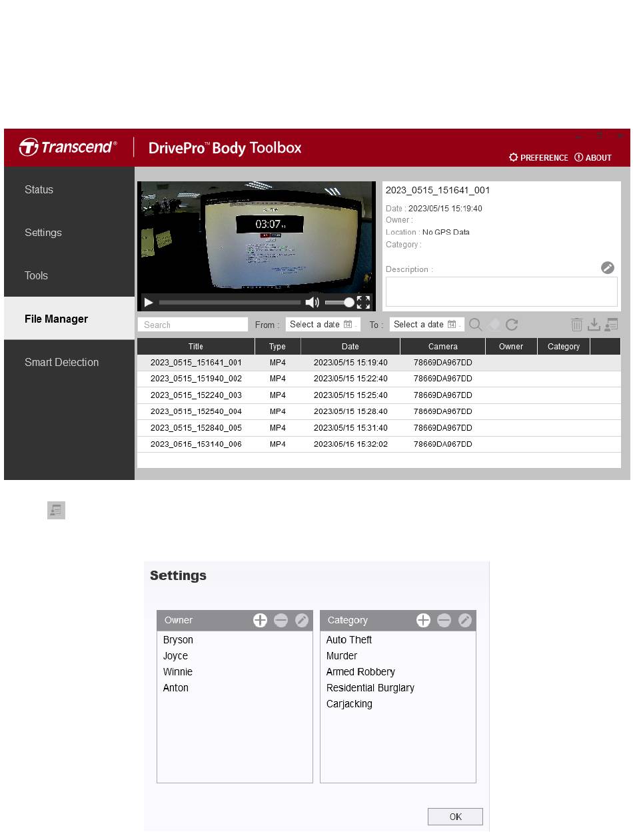Click the Search input field
This screenshot has width=633, height=840.
(x=193, y=325)
